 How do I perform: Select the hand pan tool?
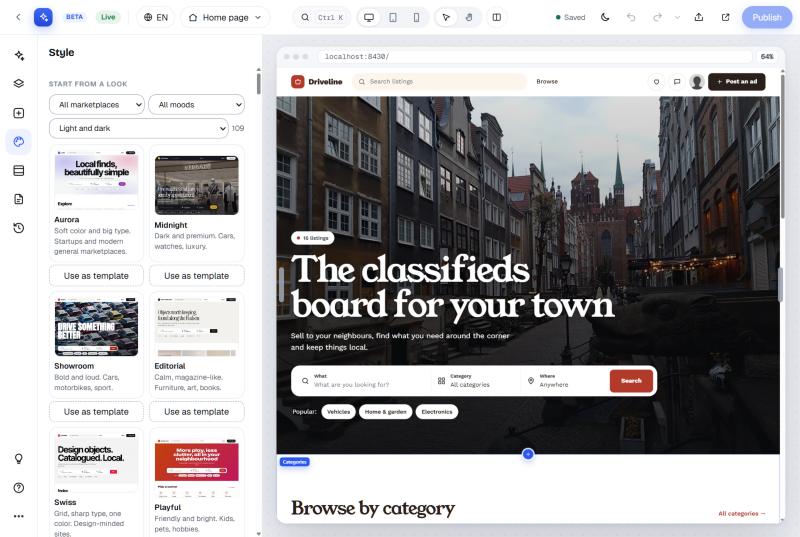[x=469, y=17]
